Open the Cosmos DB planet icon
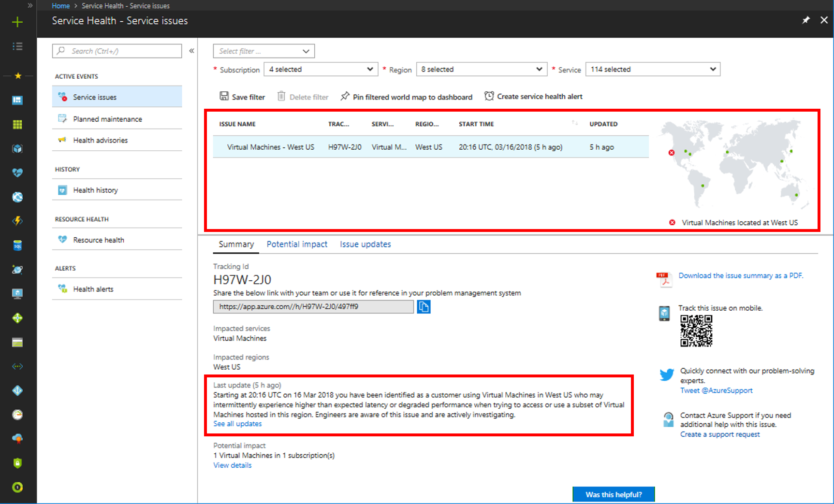The width and height of the screenshot is (834, 504). pyautogui.click(x=17, y=270)
